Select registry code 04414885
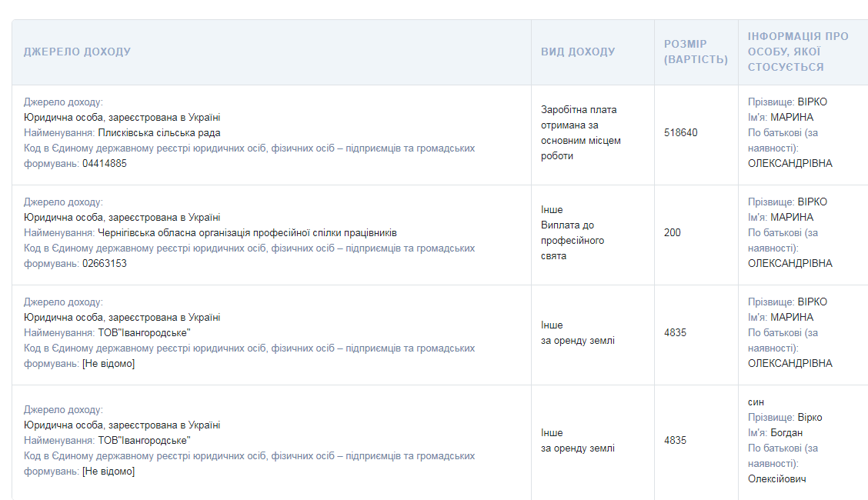 tap(105, 163)
